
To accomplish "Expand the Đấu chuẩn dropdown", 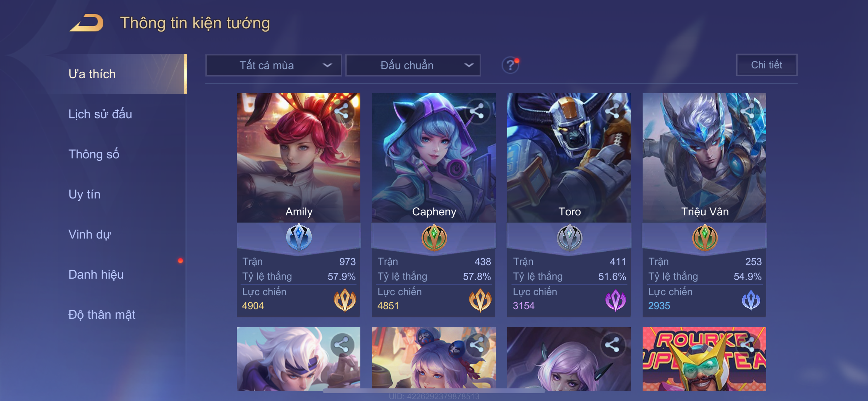I will click(413, 65).
